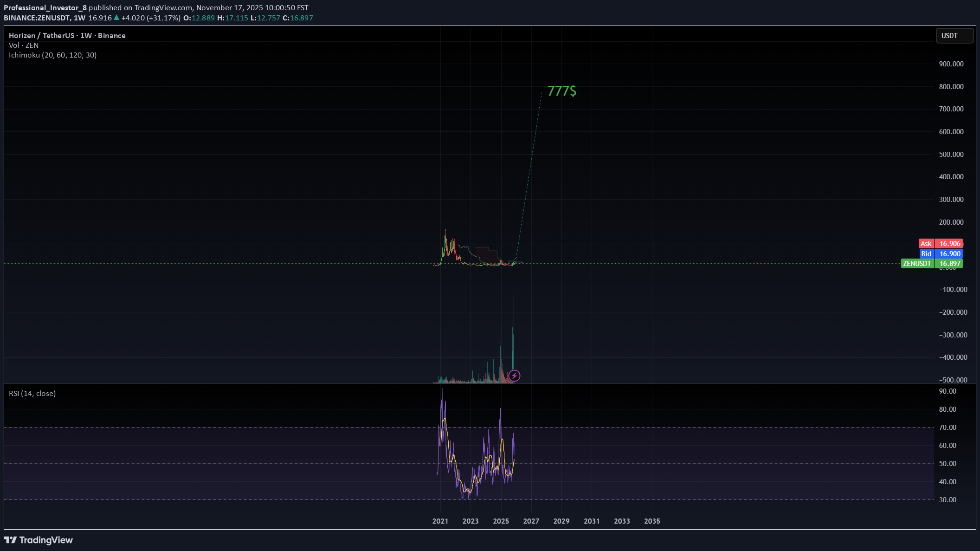This screenshot has width=980, height=551.
Task: Click the 30.00 RSI scale level
Action: [x=947, y=500]
